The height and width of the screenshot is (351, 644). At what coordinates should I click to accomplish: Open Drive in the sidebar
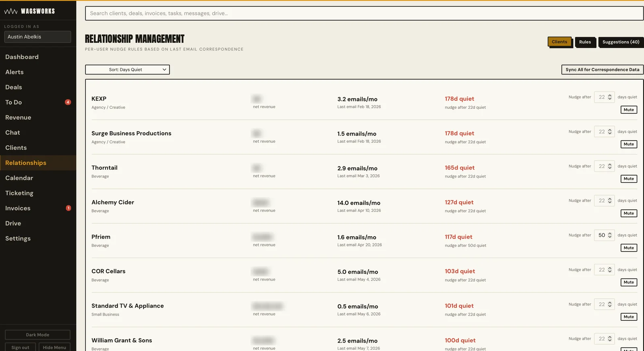[x=38, y=223]
